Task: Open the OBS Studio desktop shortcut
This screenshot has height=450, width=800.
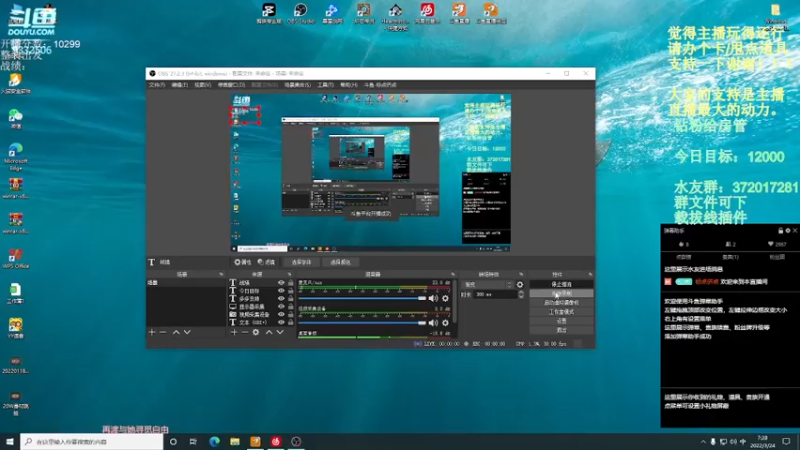Action: [301, 14]
